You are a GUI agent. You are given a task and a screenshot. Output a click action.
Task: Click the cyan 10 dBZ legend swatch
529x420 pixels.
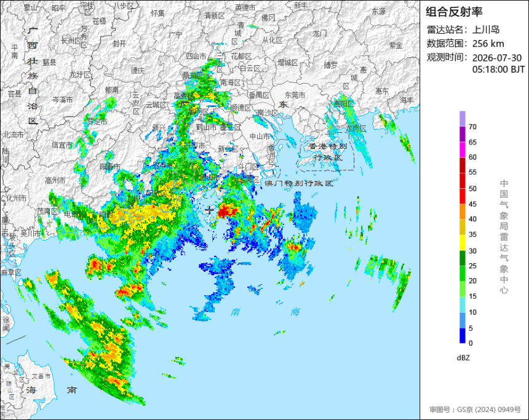click(x=462, y=304)
